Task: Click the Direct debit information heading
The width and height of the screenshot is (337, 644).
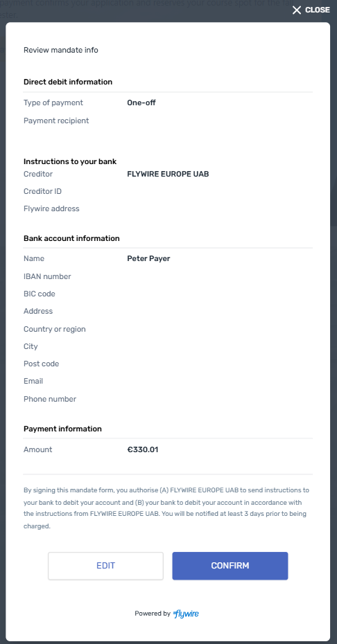Action: (x=68, y=82)
